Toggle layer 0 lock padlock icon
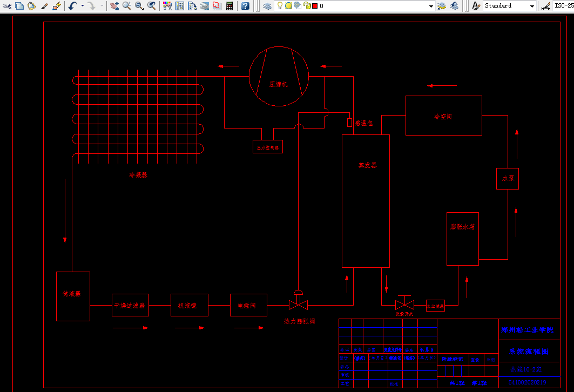 (307, 5)
